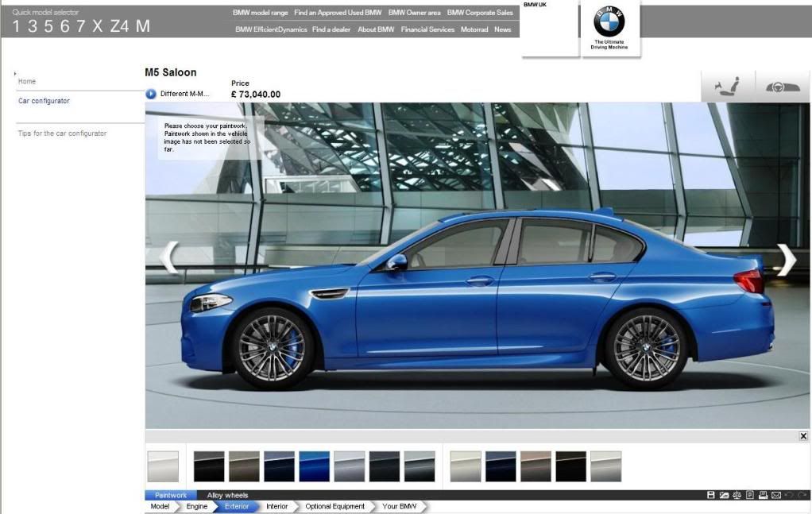812x514 pixels.
Task: Click Different M-M... model link
Action: pyautogui.click(x=184, y=94)
